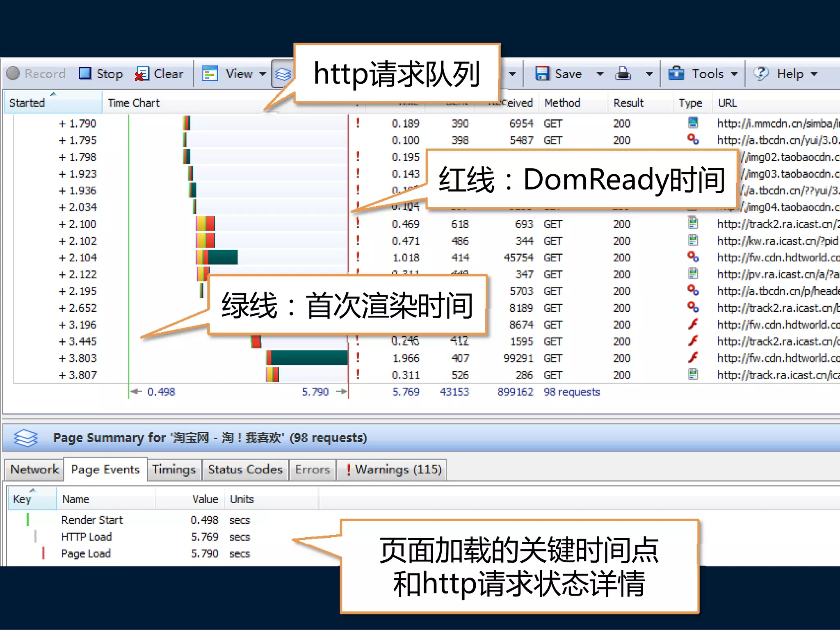Expand the View dropdown arrow
The height and width of the screenshot is (630, 840).
click(262, 74)
